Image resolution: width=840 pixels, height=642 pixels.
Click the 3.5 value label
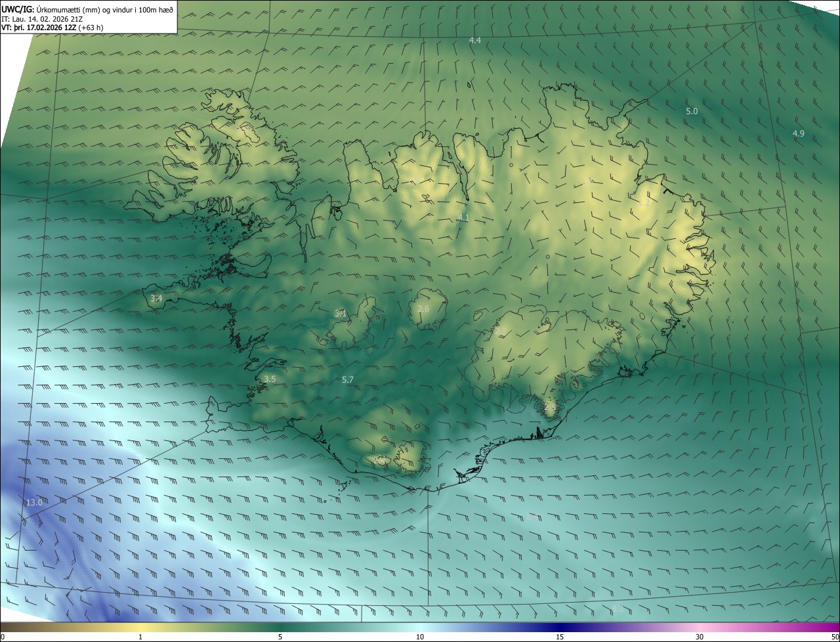[270, 379]
